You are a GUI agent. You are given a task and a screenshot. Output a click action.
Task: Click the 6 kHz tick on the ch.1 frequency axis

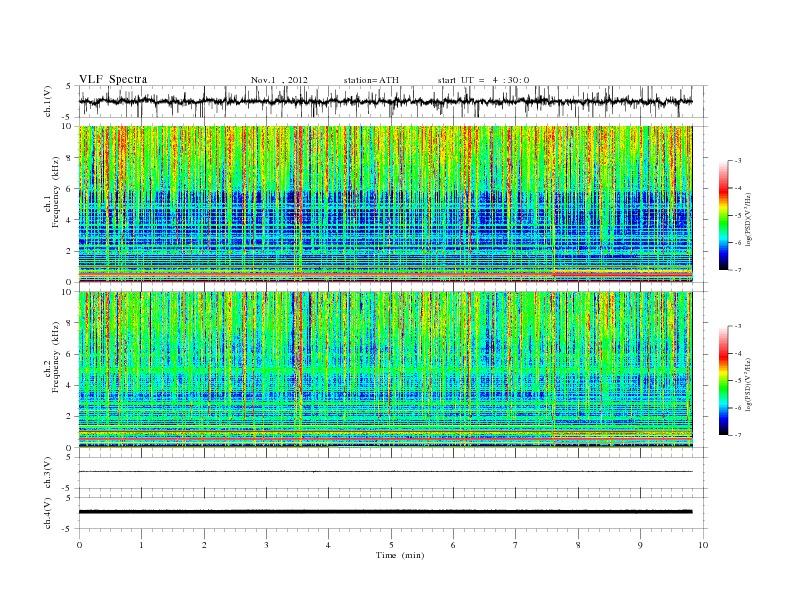coord(69,188)
